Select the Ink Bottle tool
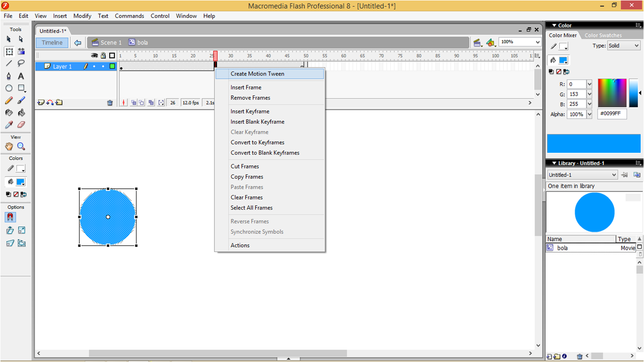This screenshot has height=362, width=644. coord(9,112)
